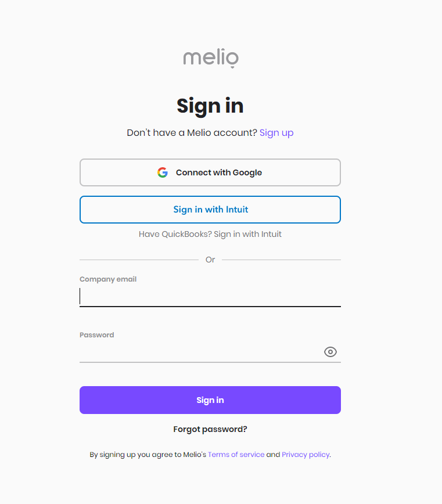Screen dimensions: 442x504
Task: Show password using the eye icon
Action: click(330, 352)
